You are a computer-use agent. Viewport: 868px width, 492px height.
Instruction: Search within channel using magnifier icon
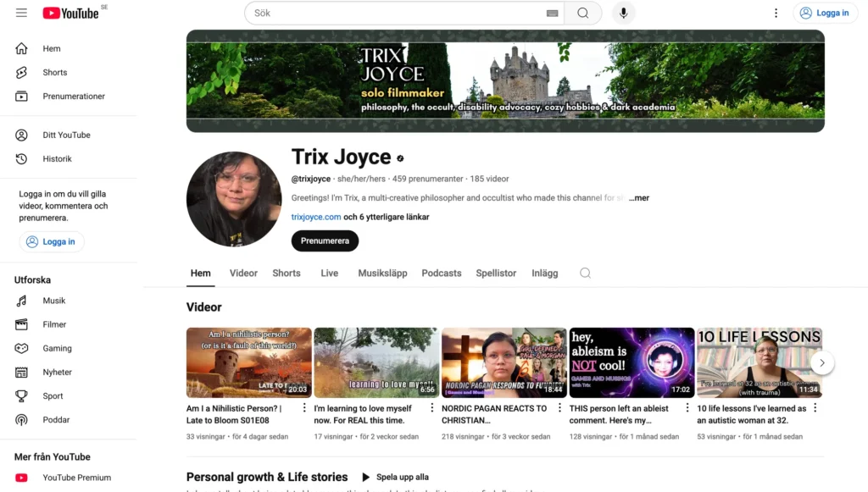[x=585, y=273]
